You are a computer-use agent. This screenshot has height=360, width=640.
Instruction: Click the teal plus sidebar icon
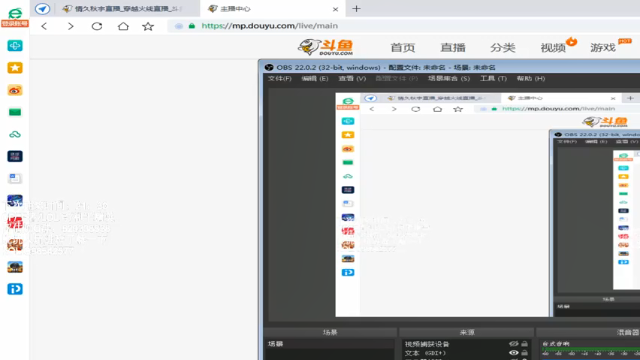coord(15,45)
